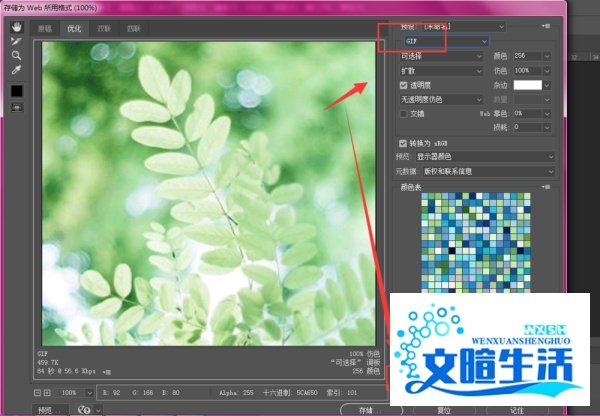600x416 pixels.
Task: Open the color table (颜色表) flyout menu icon
Action: [x=546, y=187]
